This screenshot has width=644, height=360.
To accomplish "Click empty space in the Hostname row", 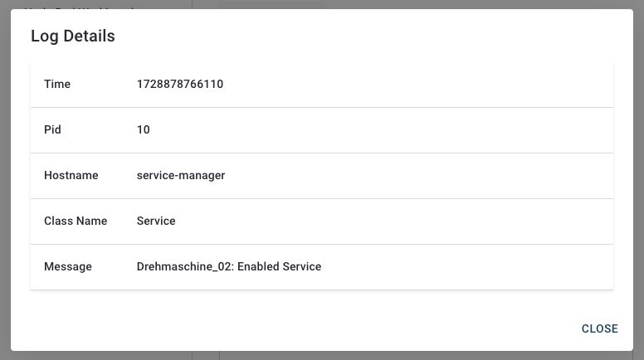I will 415,176.
